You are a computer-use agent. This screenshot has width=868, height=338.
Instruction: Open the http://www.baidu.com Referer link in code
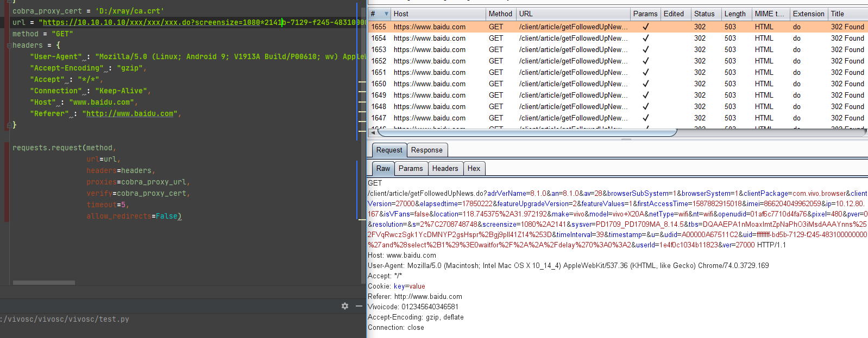(x=130, y=113)
